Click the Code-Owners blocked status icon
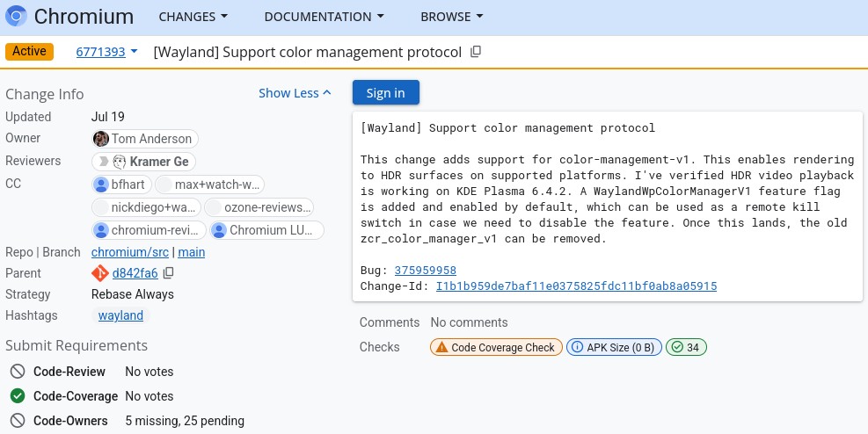 pyautogui.click(x=18, y=421)
